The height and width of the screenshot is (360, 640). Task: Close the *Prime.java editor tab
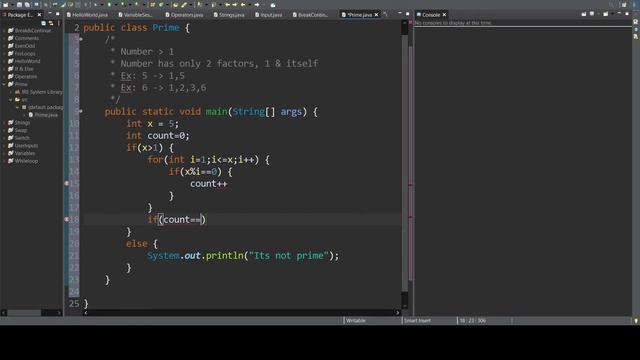376,15
